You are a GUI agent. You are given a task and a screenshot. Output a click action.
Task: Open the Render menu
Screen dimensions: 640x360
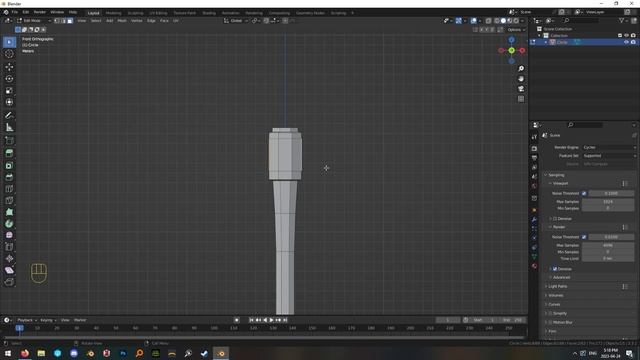point(40,12)
